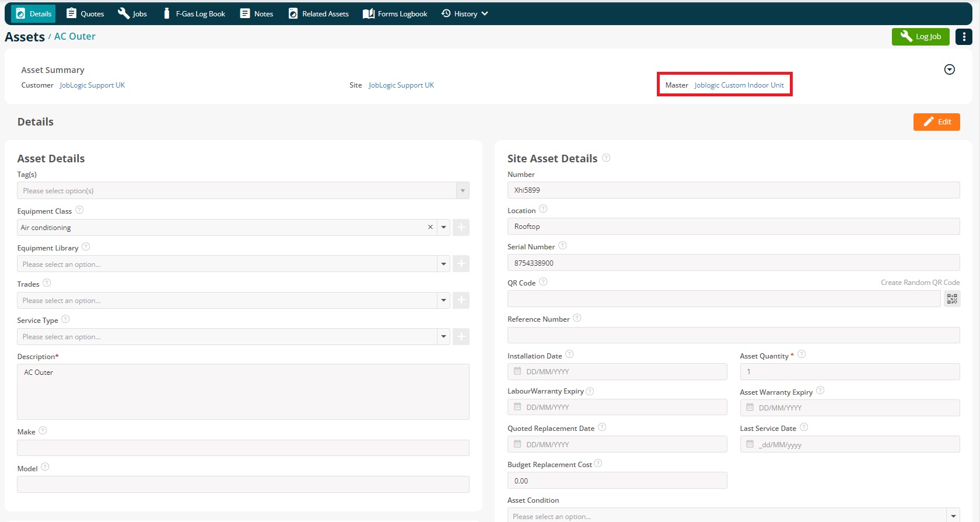980x522 pixels.
Task: Click the Budget Replacement Cost field
Action: pyautogui.click(x=617, y=481)
